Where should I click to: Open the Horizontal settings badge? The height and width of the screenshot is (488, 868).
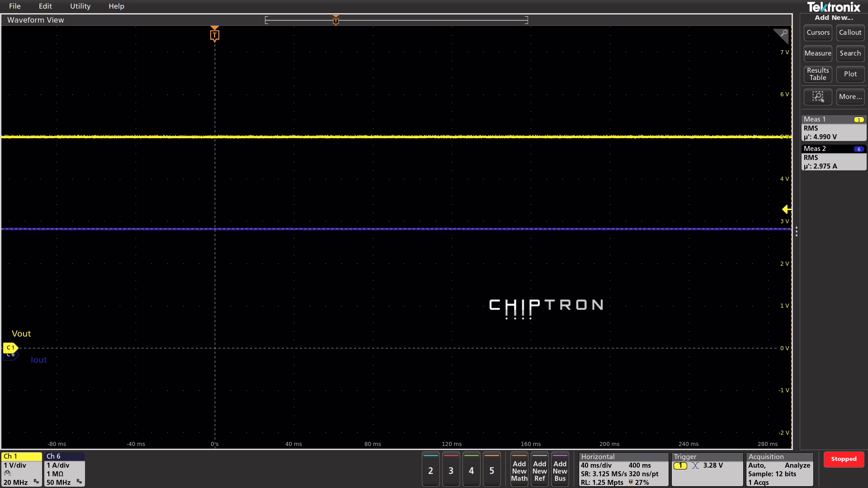[623, 469]
